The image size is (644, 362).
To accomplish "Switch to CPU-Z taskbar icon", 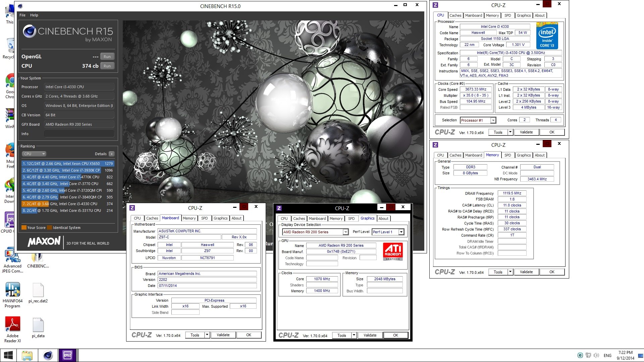I will tap(67, 355).
